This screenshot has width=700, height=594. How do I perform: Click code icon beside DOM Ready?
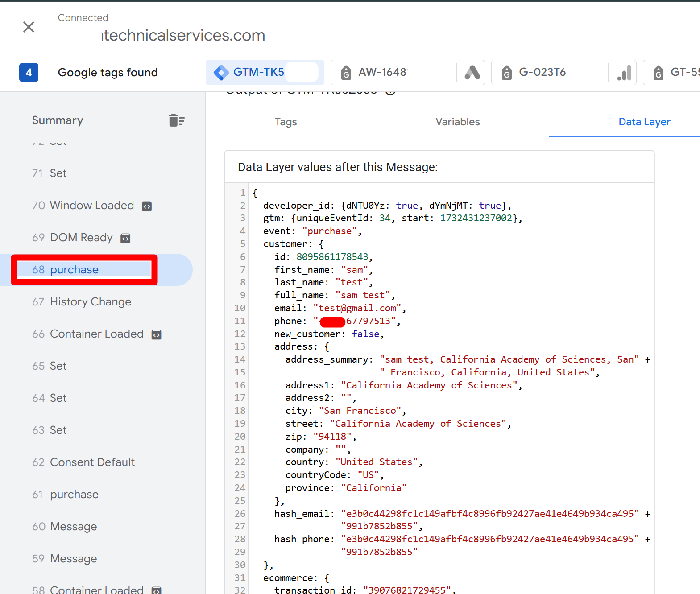coord(125,239)
